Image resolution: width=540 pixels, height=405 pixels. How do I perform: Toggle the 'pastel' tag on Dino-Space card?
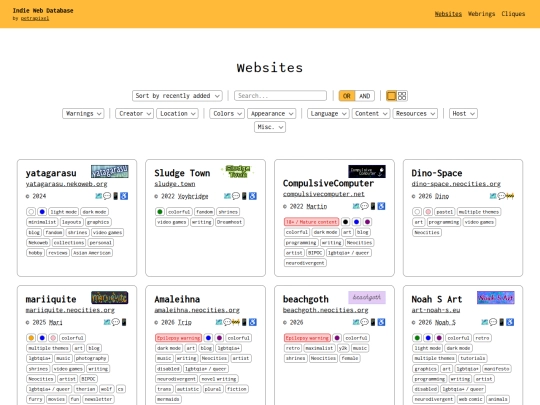[x=444, y=212]
